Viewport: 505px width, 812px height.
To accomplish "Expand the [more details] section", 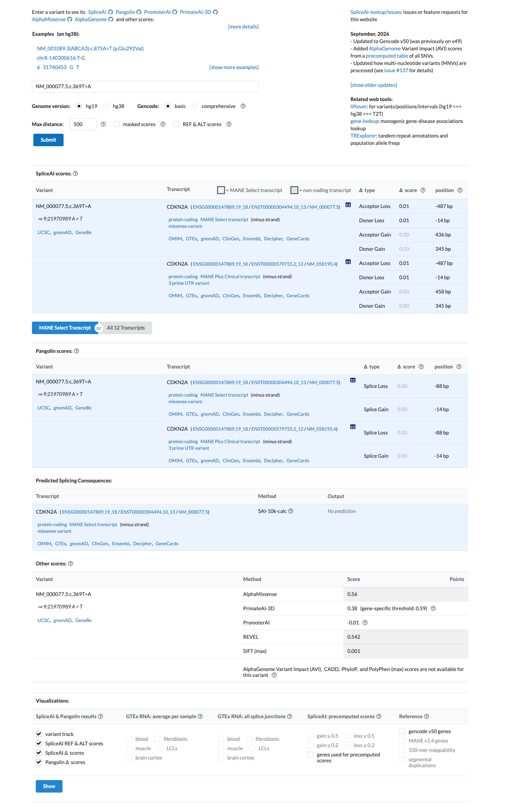I will click(x=243, y=27).
